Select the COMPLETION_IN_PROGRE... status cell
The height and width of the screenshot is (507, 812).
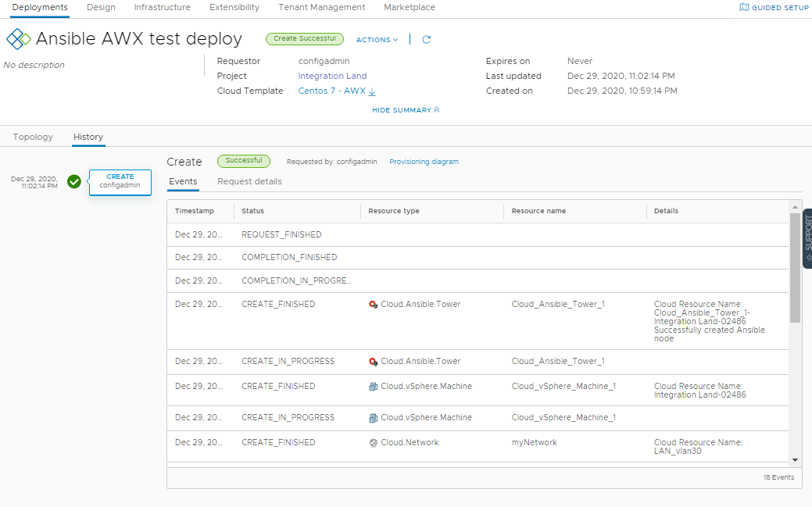[296, 280]
